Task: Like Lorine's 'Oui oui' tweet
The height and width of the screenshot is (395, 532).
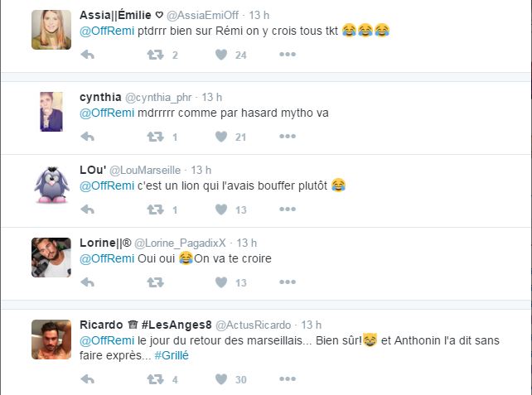Action: [x=221, y=282]
